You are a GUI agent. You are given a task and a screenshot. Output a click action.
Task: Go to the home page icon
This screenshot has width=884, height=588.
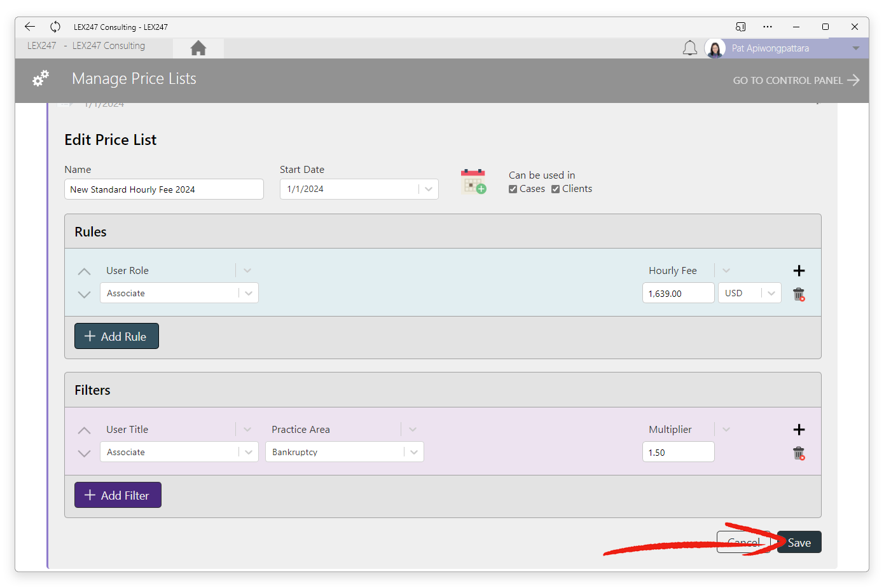[x=198, y=48]
